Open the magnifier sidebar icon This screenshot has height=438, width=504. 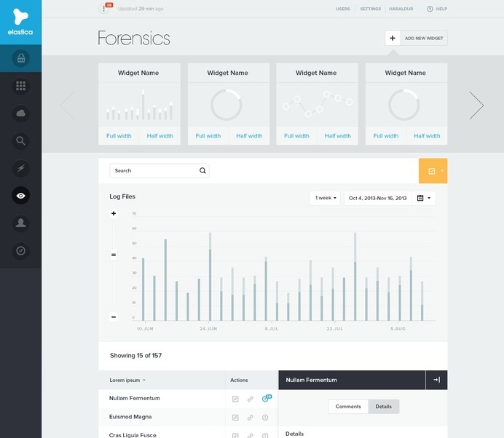[x=21, y=140]
